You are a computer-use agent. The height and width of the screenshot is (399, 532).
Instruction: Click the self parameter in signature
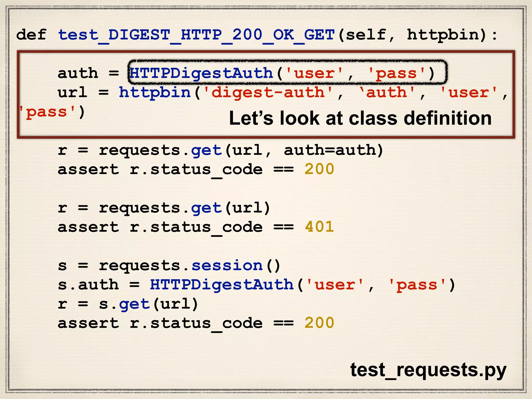[x=366, y=35]
